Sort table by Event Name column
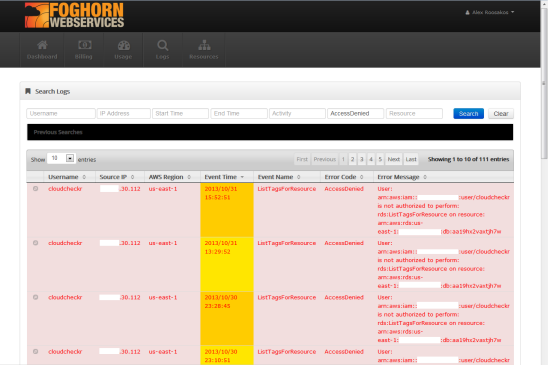The height and width of the screenshot is (365, 550). [x=287, y=177]
